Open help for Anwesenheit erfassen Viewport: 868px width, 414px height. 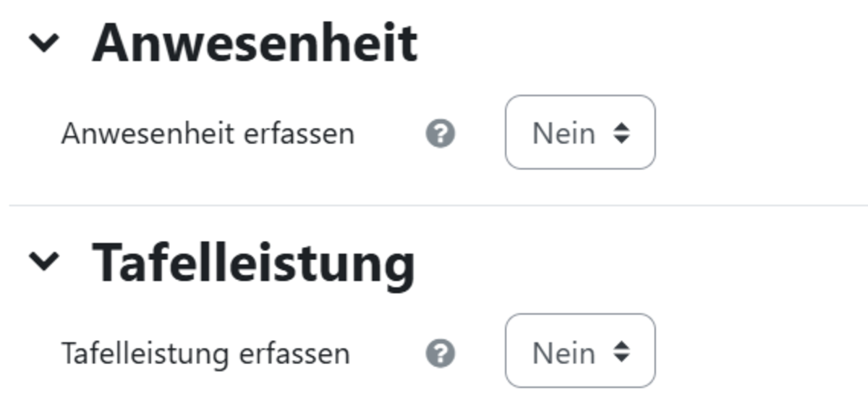pyautogui.click(x=440, y=134)
